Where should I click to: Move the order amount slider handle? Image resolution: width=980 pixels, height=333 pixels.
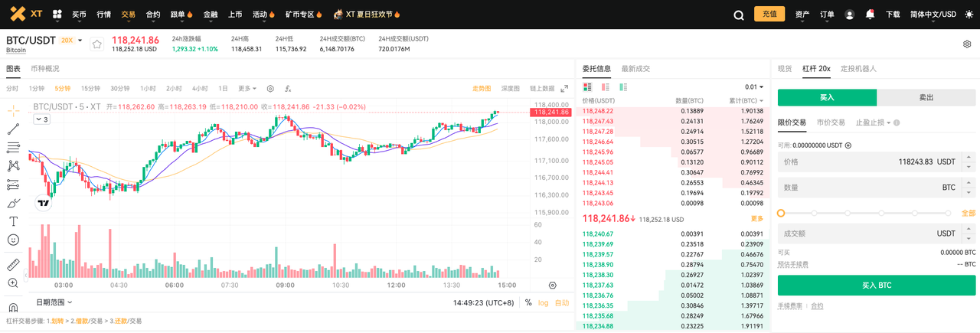coord(781,213)
